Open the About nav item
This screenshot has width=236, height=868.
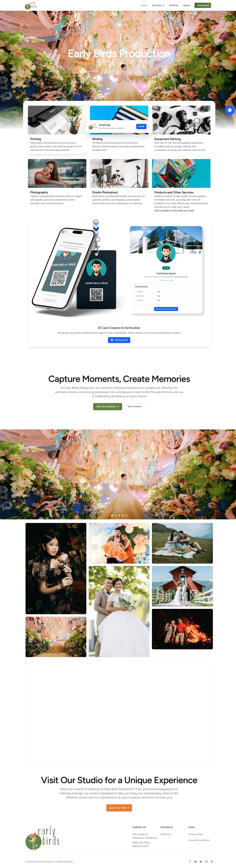click(186, 5)
